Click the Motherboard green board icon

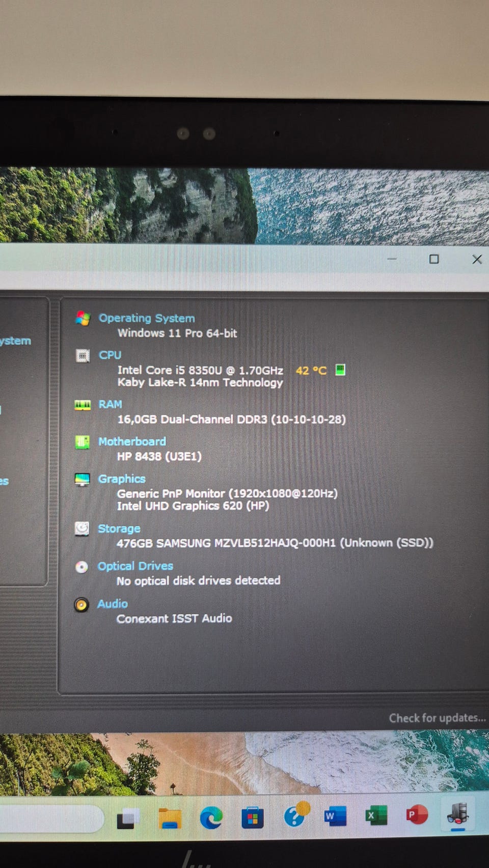click(x=82, y=442)
